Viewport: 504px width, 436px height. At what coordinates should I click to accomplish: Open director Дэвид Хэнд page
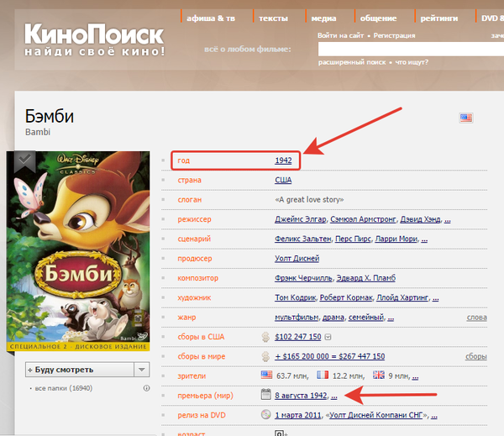tap(420, 219)
